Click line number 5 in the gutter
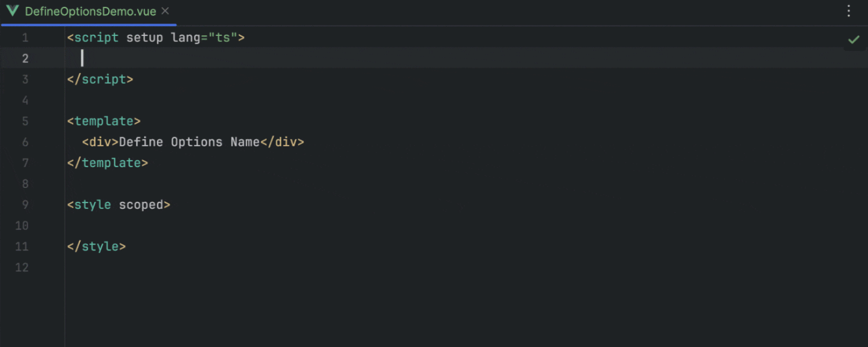 pyautogui.click(x=25, y=121)
